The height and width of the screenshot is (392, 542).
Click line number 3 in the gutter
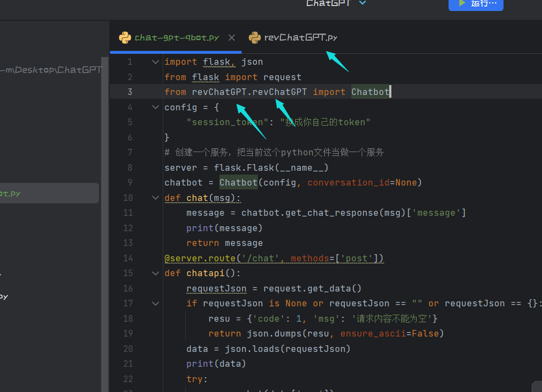[x=130, y=92]
